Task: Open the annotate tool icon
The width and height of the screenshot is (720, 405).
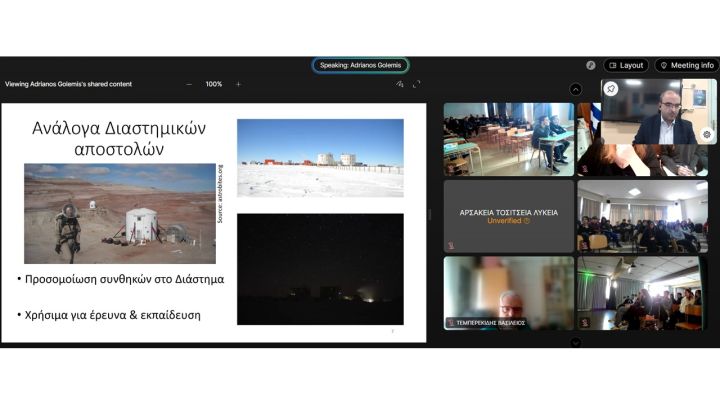Action: 399,84
